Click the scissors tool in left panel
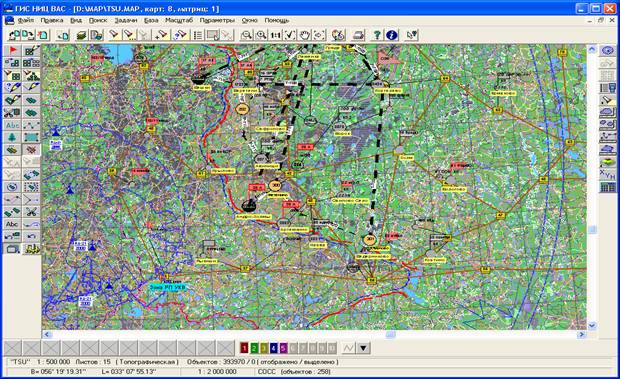 pos(31,211)
